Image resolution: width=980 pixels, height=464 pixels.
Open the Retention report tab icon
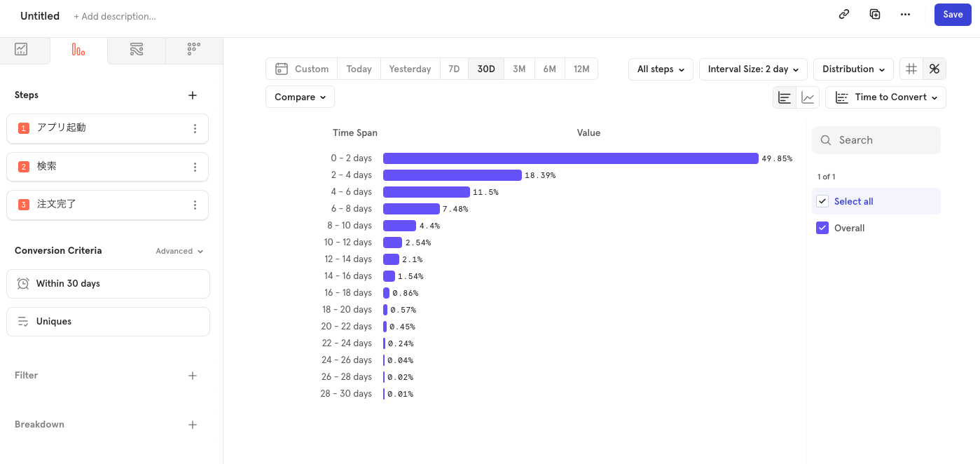(194, 50)
